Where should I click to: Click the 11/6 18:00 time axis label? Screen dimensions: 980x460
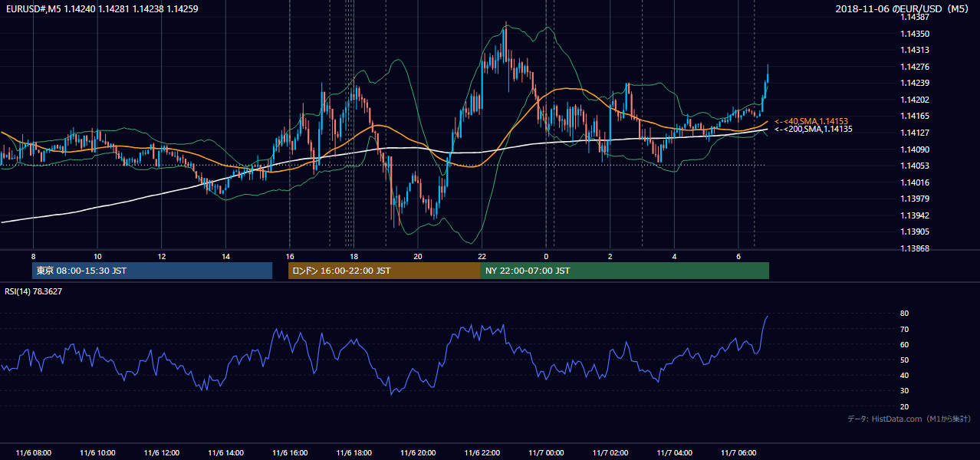(x=354, y=453)
